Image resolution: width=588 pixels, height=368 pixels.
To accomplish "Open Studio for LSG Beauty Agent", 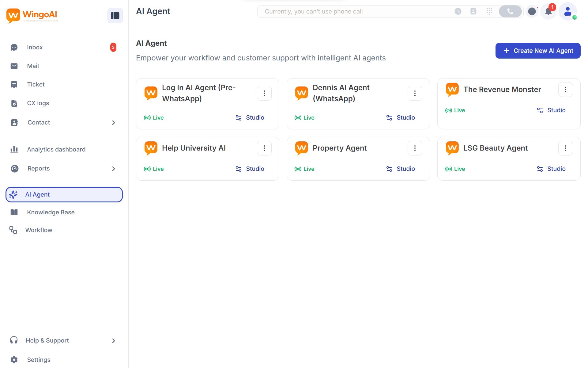I will tap(551, 169).
